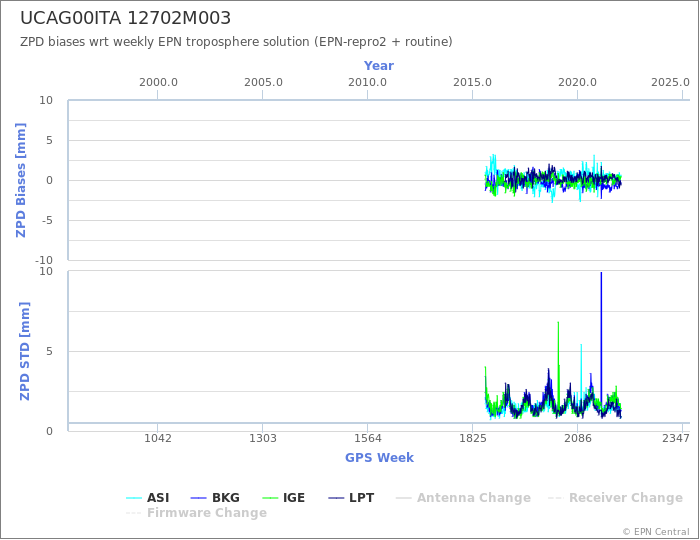700x540 pixels.
Task: Click the Year axis title
Action: tap(379, 66)
